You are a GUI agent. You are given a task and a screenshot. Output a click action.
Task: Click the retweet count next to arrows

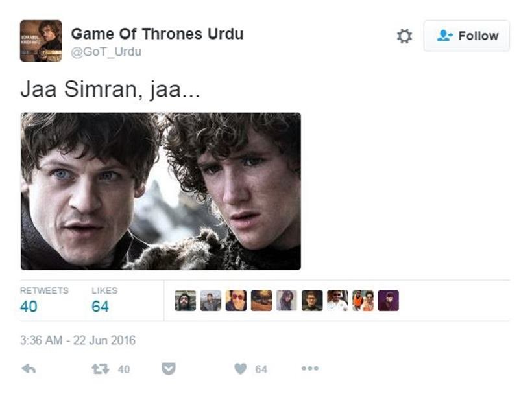tap(124, 369)
